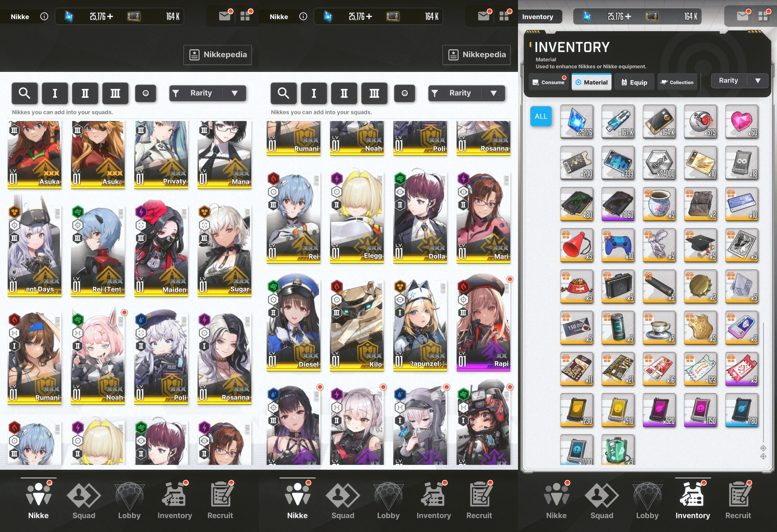777x532 pixels.
Task: Click Nikke info icon in middle panel
Action: (303, 16)
